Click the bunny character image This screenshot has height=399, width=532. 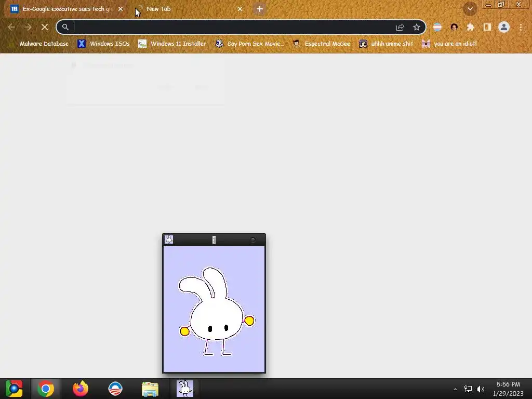(x=216, y=311)
